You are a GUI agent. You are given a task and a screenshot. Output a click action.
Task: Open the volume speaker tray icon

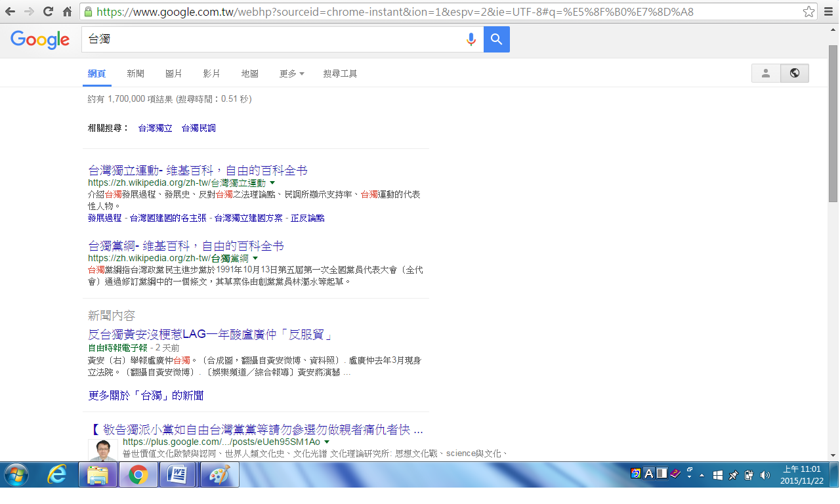pos(765,474)
